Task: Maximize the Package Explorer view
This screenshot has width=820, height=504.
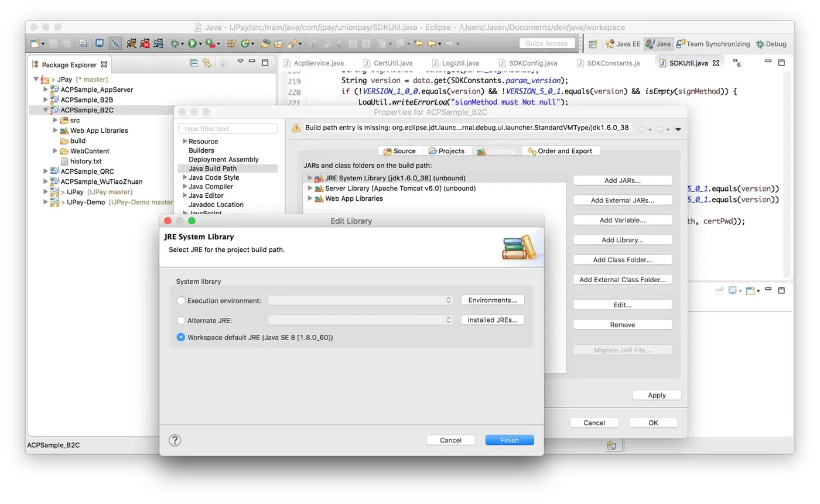Action: pyautogui.click(x=265, y=62)
